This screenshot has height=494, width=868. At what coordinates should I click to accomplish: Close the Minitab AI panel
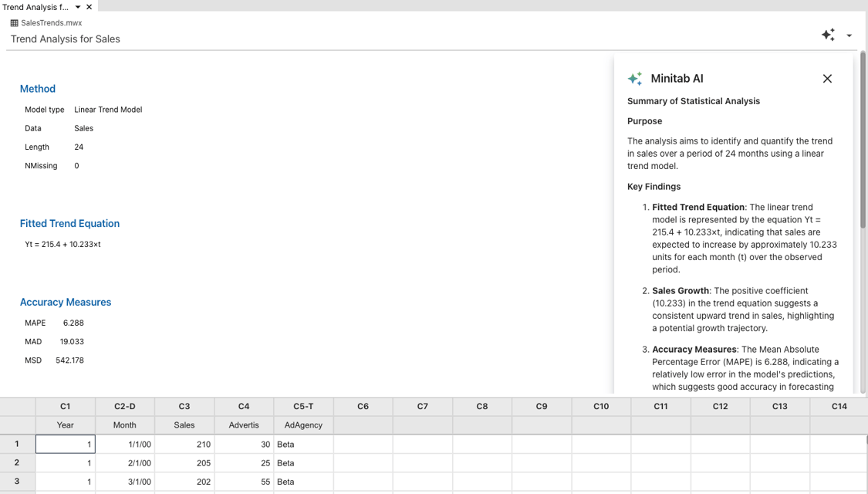coord(827,78)
